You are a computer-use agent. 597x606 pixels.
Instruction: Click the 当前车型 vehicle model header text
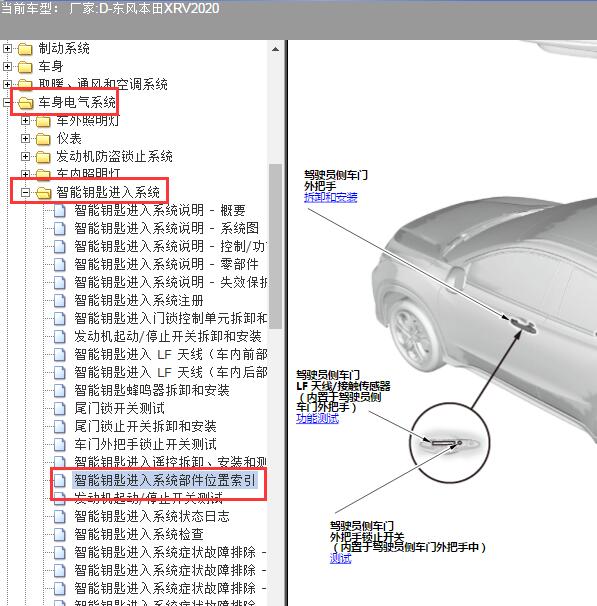click(x=110, y=8)
